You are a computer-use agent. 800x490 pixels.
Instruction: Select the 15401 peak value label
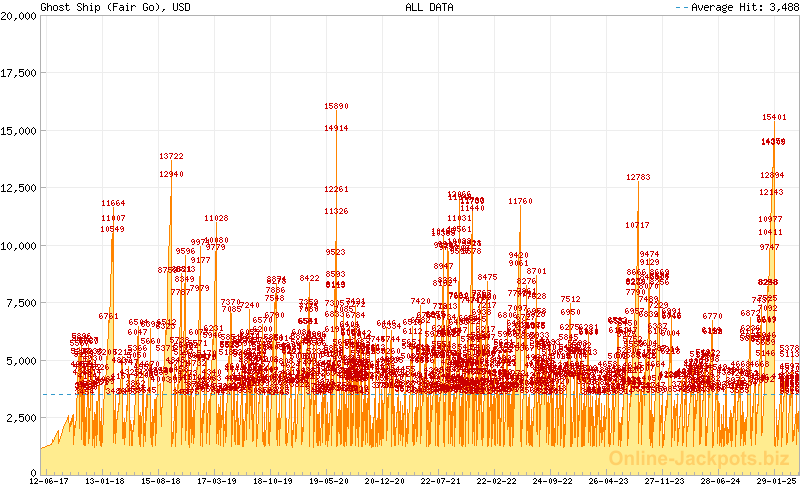click(x=774, y=117)
